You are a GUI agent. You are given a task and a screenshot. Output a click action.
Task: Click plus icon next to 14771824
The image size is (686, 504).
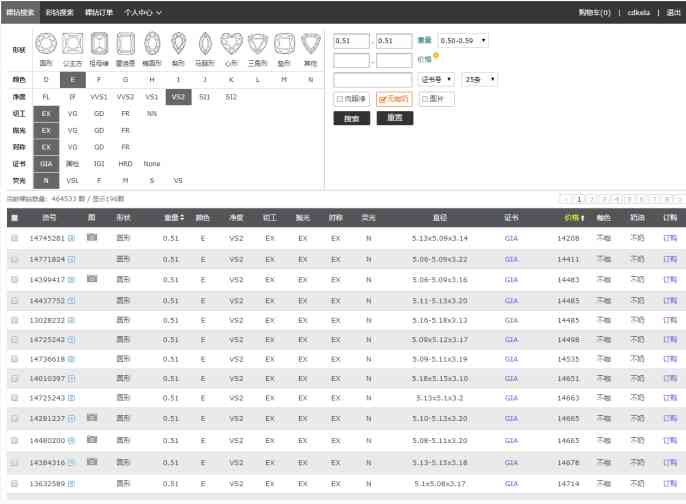pos(71,259)
